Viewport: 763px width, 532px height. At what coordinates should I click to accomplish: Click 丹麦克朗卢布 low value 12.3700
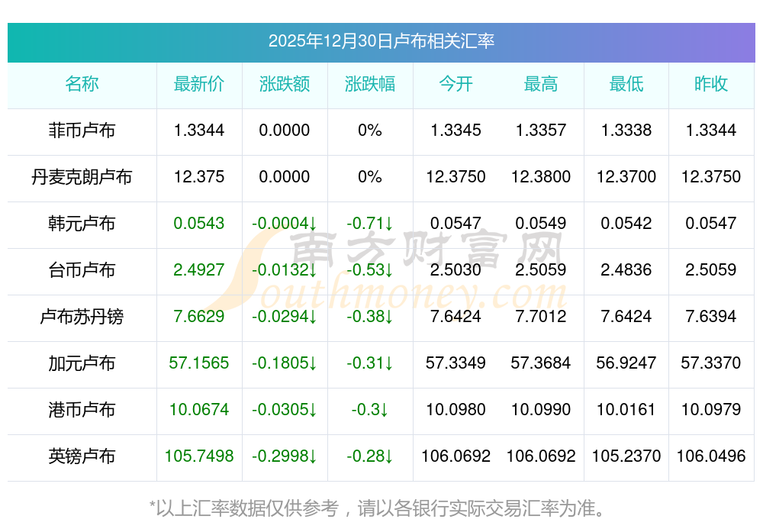626,176
